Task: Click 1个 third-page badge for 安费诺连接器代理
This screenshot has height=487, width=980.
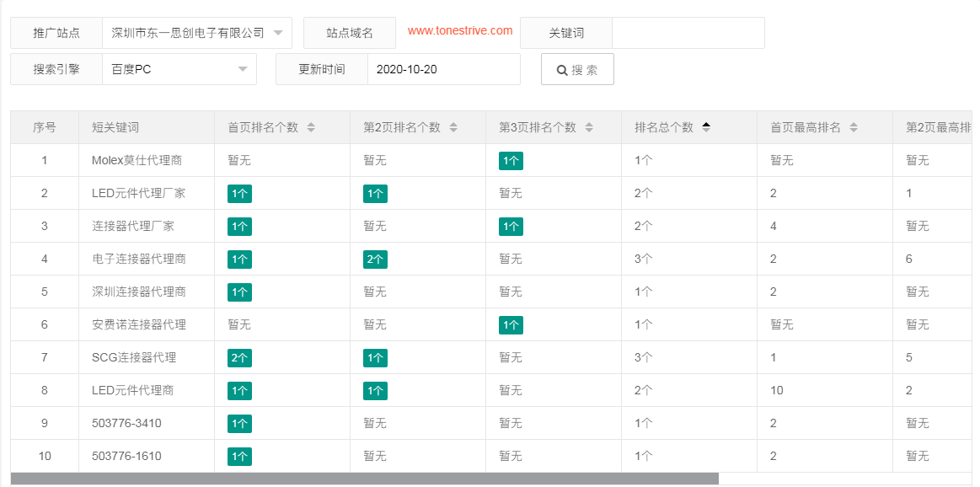Action: (x=511, y=324)
